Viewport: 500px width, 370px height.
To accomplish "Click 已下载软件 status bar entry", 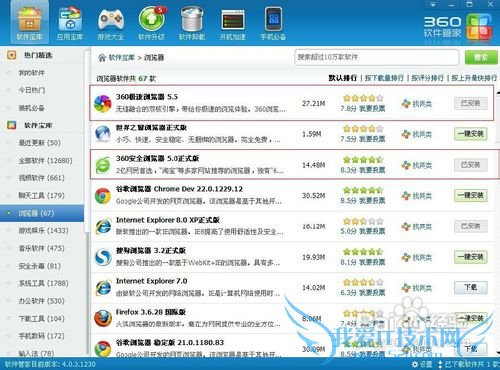I will (x=468, y=364).
